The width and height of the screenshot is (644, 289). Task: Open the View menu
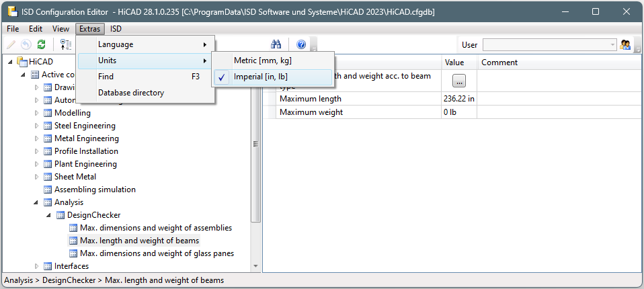61,29
